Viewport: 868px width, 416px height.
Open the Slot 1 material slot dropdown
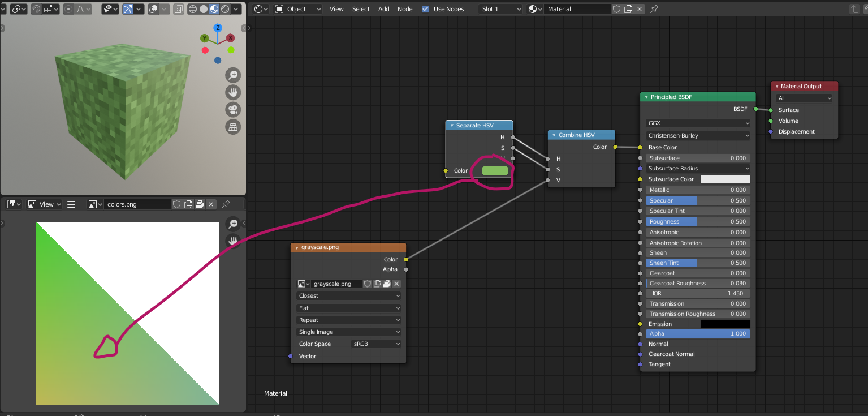pos(500,9)
